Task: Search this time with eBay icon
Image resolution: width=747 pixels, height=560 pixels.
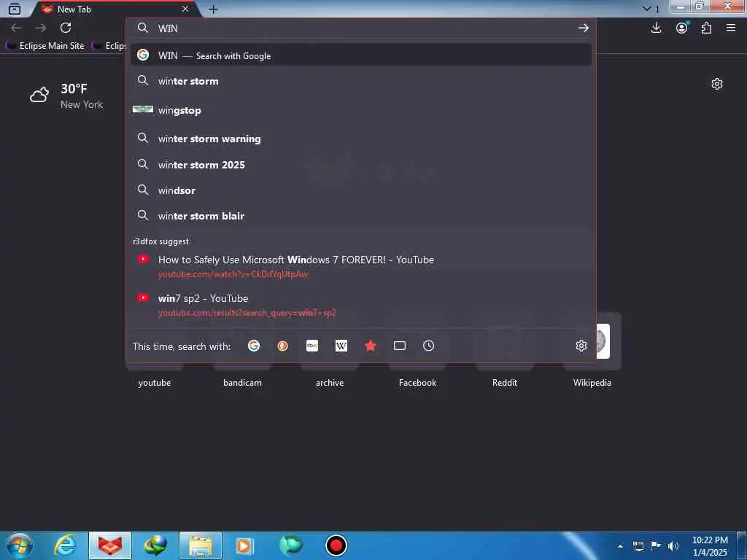Action: tap(312, 346)
